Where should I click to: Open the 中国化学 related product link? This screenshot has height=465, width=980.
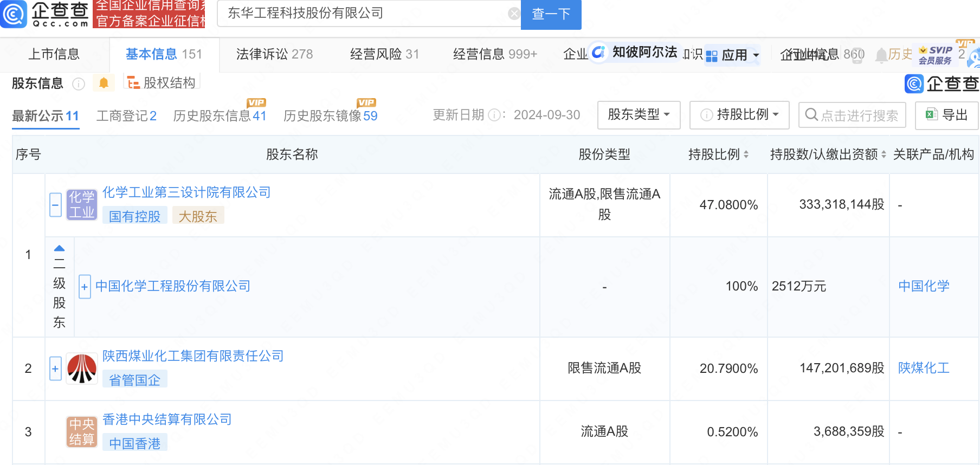click(x=924, y=286)
